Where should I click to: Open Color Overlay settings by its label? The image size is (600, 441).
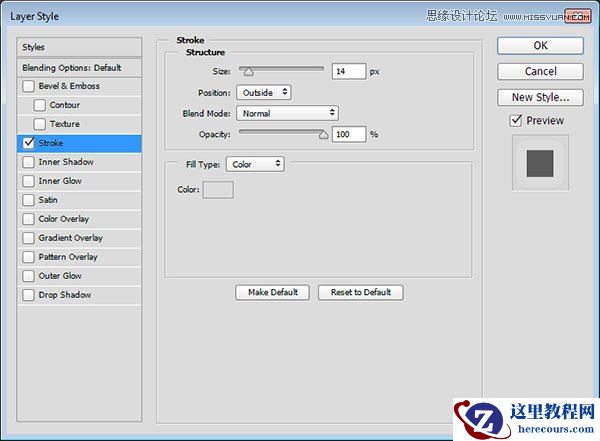[x=64, y=219]
